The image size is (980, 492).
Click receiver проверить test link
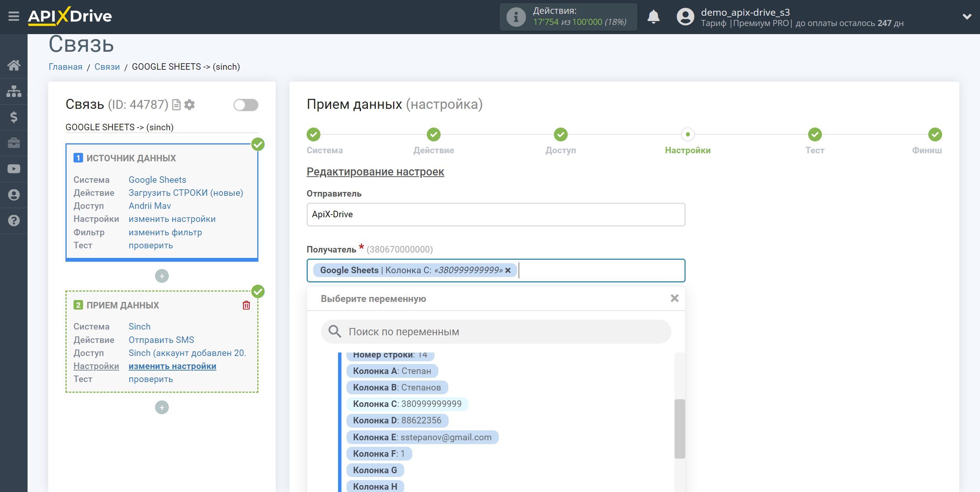151,379
